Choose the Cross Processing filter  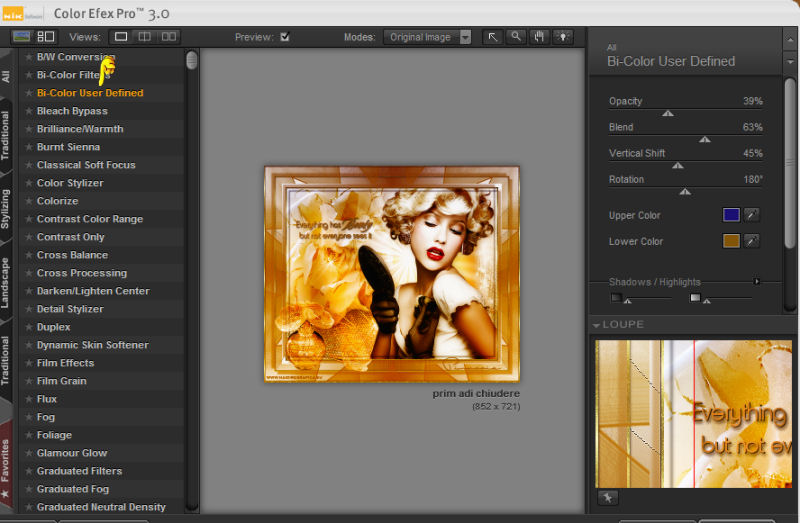(x=81, y=273)
